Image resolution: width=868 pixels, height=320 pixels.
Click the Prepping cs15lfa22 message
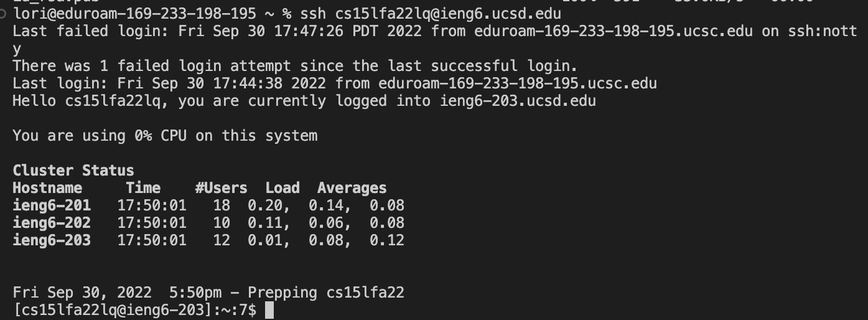coord(326,293)
